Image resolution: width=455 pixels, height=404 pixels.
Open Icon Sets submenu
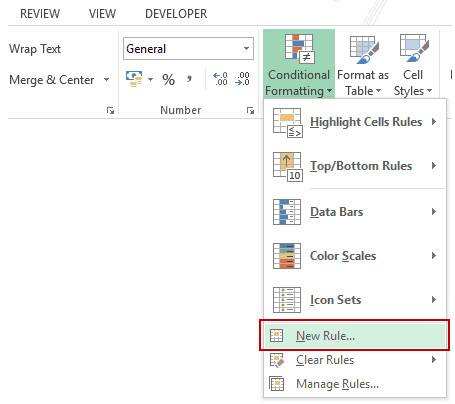[x=355, y=300]
